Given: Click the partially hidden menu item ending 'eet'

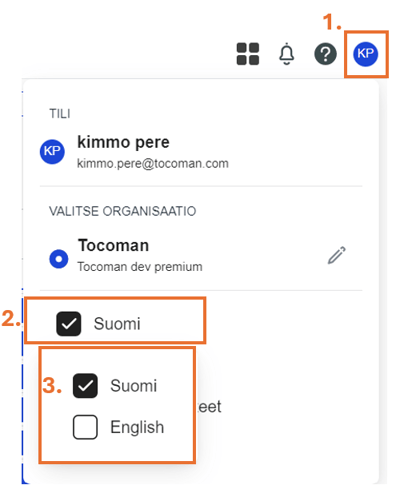Looking at the screenshot, I should pyautogui.click(x=209, y=407).
